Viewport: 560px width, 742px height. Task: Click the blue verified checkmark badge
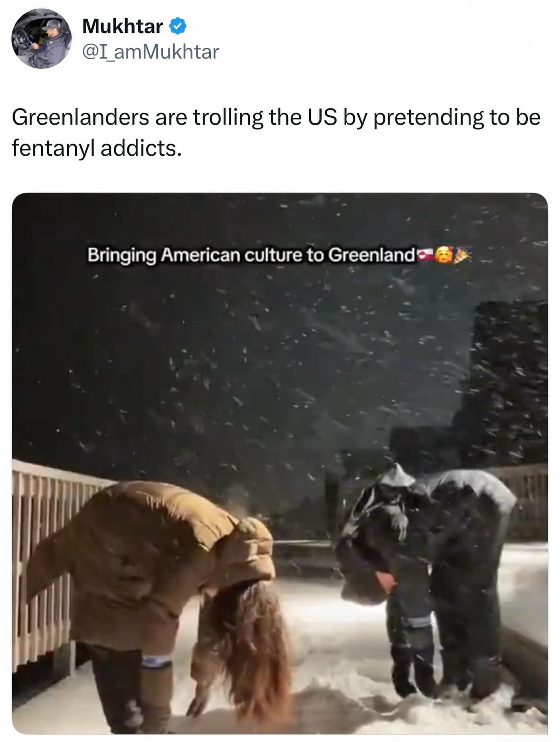point(178,26)
